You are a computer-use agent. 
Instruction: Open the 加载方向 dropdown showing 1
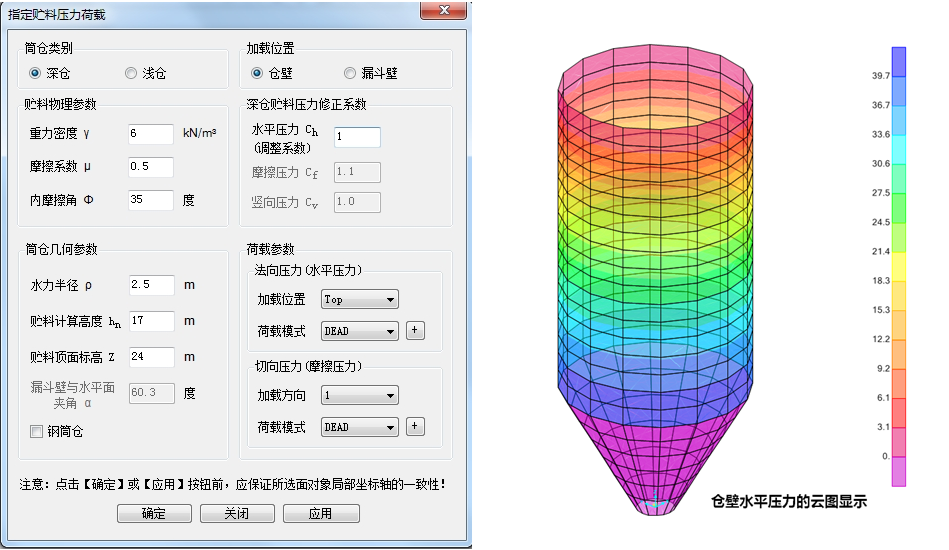pyautogui.click(x=359, y=395)
